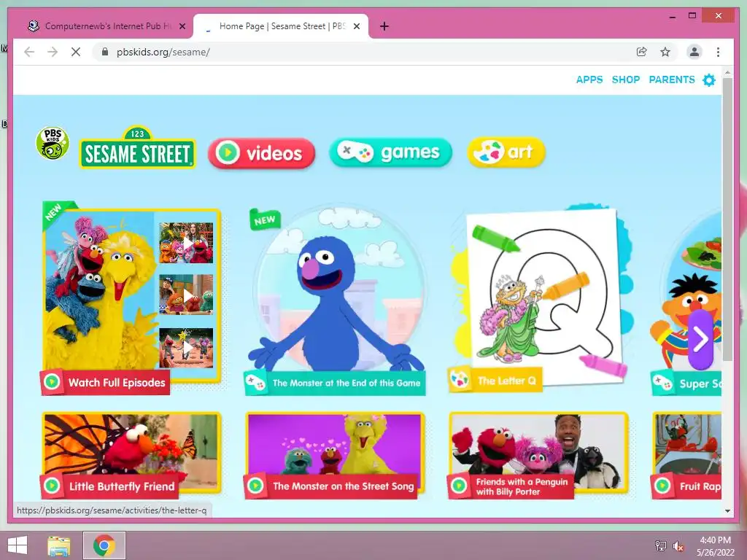Show next items with purple arrow
The image size is (747, 560).
[x=700, y=339]
